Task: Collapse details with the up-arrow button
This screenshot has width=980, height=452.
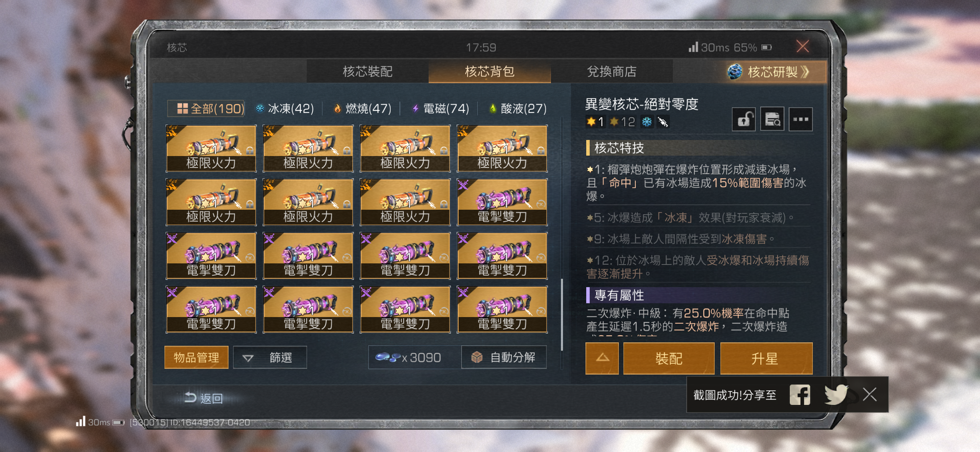Action: [x=602, y=358]
